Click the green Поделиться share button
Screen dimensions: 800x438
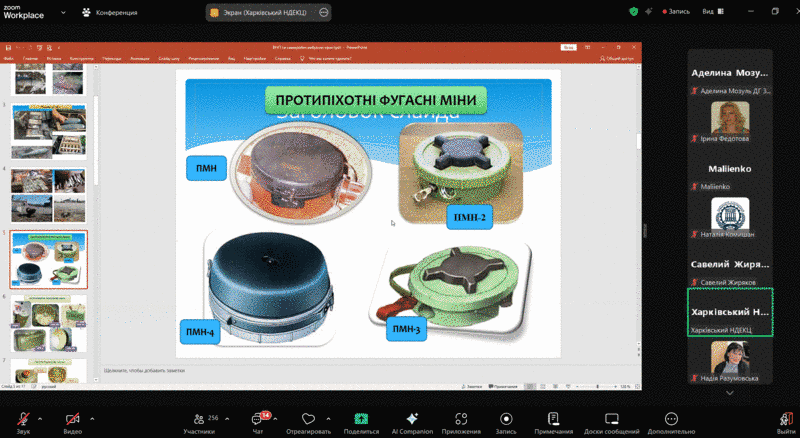(x=361, y=423)
